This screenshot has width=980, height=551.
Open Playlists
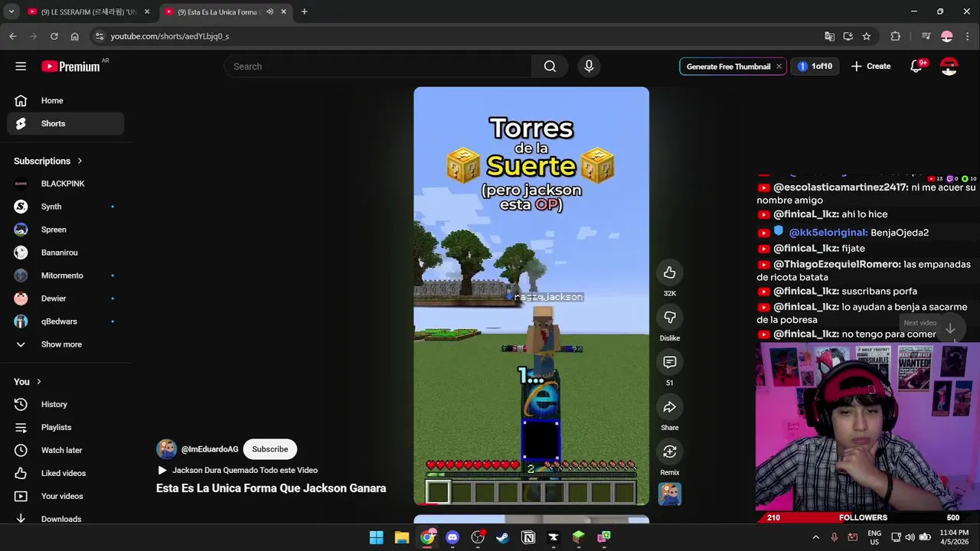pos(66,427)
